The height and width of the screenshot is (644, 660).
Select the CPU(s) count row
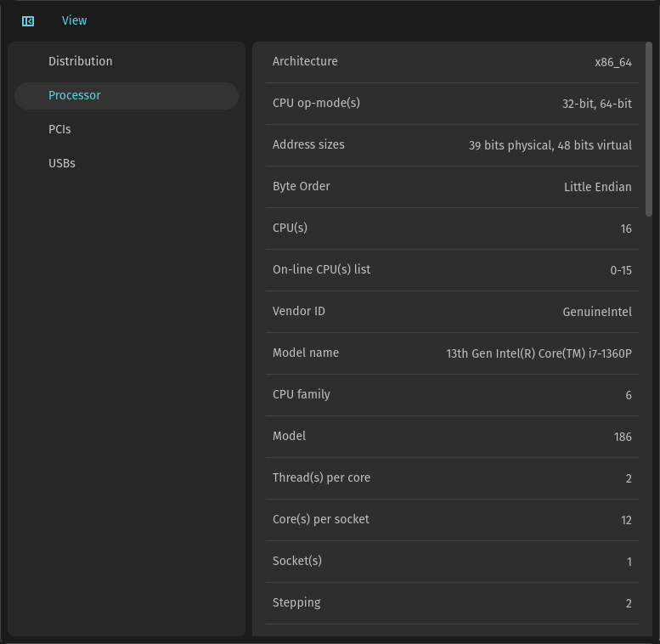pyautogui.click(x=452, y=229)
